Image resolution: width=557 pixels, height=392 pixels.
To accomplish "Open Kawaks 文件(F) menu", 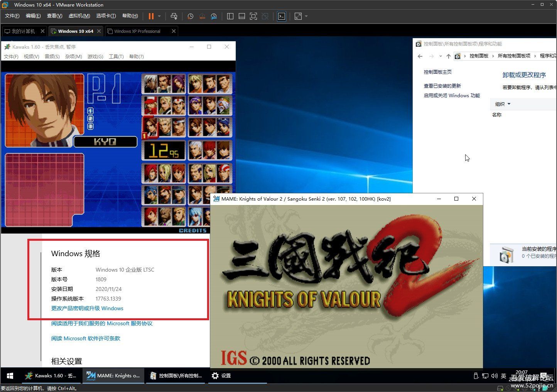I will [x=11, y=56].
